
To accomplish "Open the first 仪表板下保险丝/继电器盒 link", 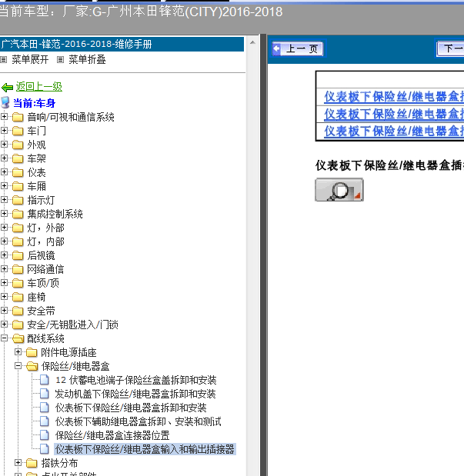I will pos(394,97).
